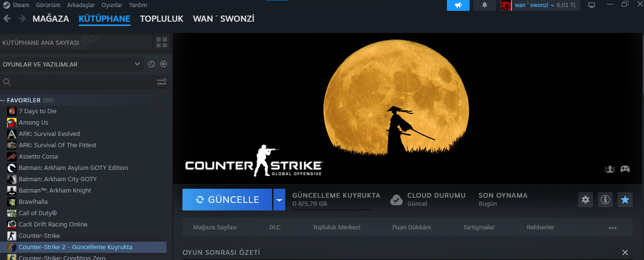644x260 pixels.
Task: Open Puan Dükkânı link
Action: (x=412, y=227)
